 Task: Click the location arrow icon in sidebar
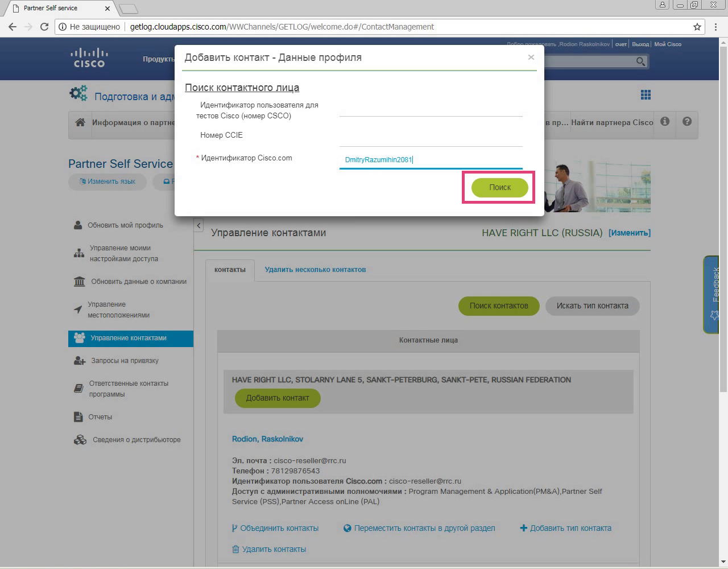point(78,310)
